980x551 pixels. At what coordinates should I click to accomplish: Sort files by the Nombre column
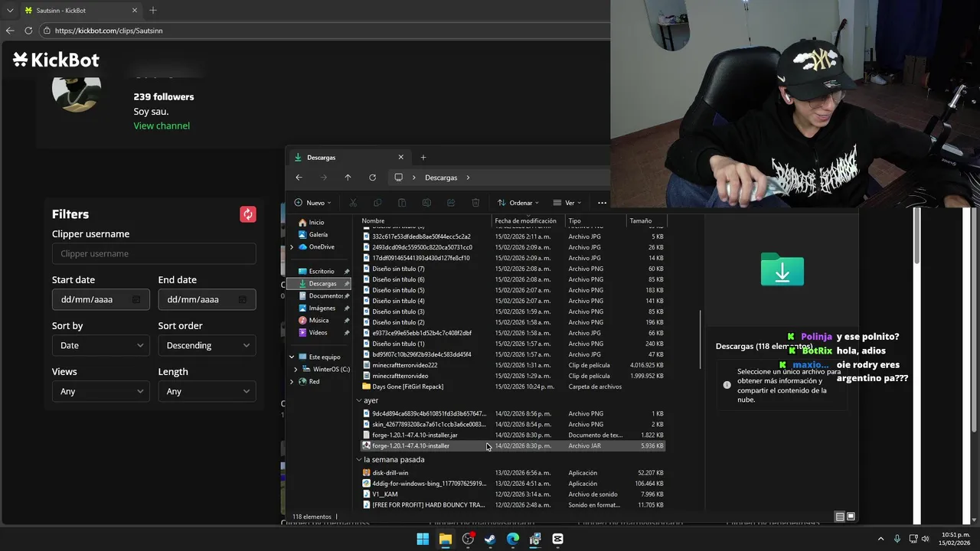tap(426, 221)
